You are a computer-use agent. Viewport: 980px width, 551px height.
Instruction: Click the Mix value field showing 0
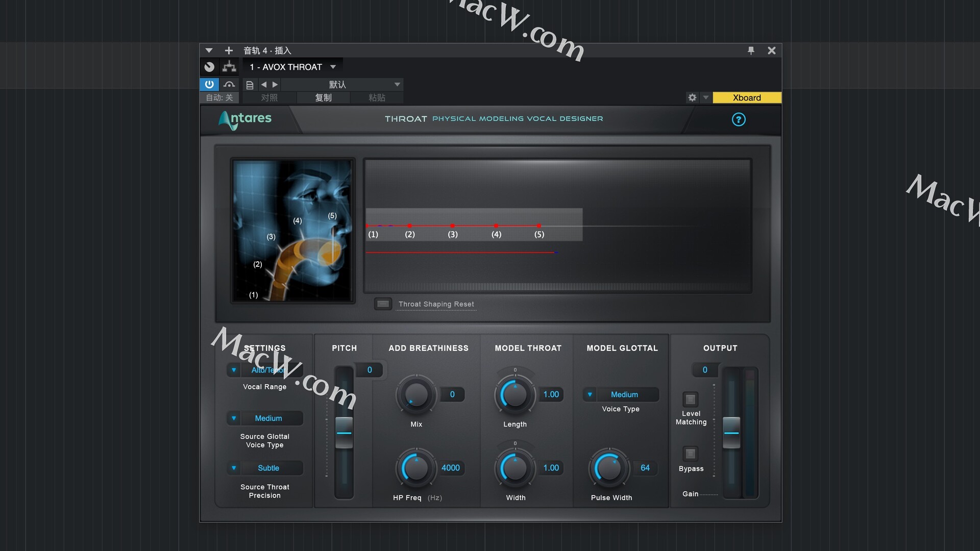click(452, 394)
